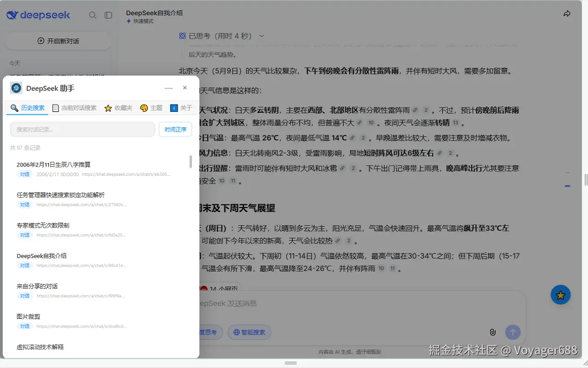
Task: Switch to the 当前对话搜索 tab
Action: 74,108
